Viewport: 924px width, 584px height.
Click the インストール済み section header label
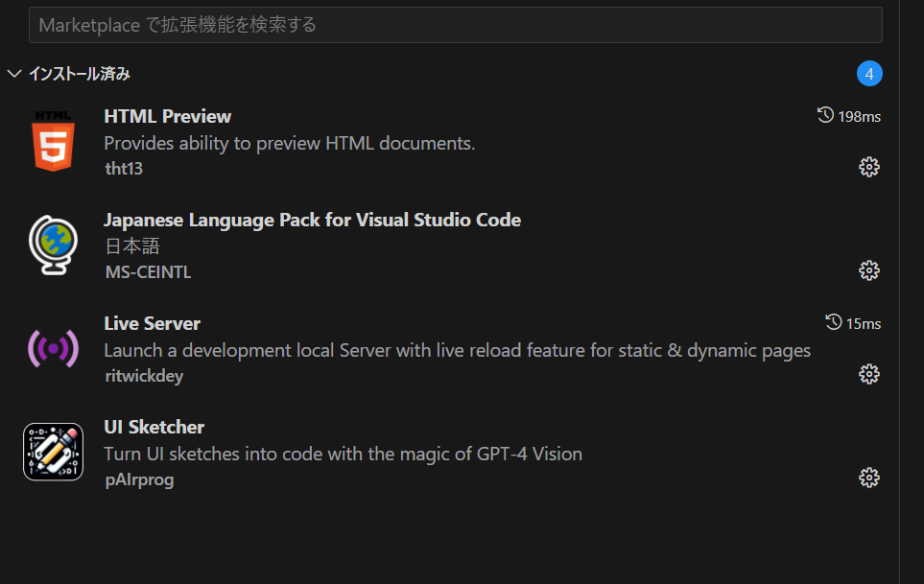(x=80, y=74)
